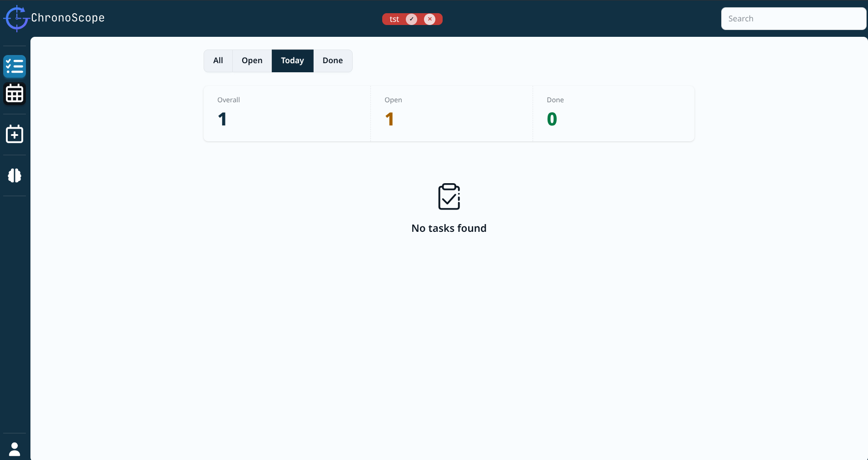
Task: Open the brain icon in sidebar
Action: click(x=15, y=175)
